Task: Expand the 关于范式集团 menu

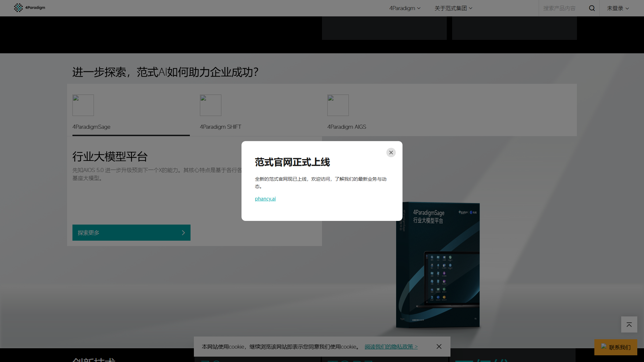Action: point(453,8)
